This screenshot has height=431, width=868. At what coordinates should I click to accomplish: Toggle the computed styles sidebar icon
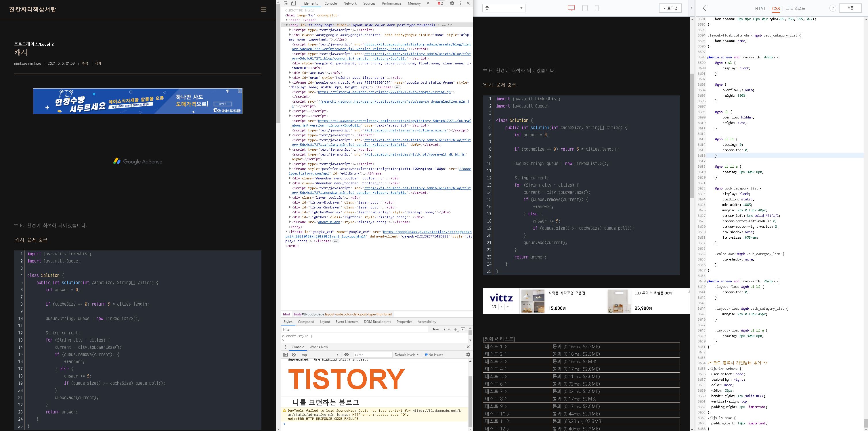[463, 329]
